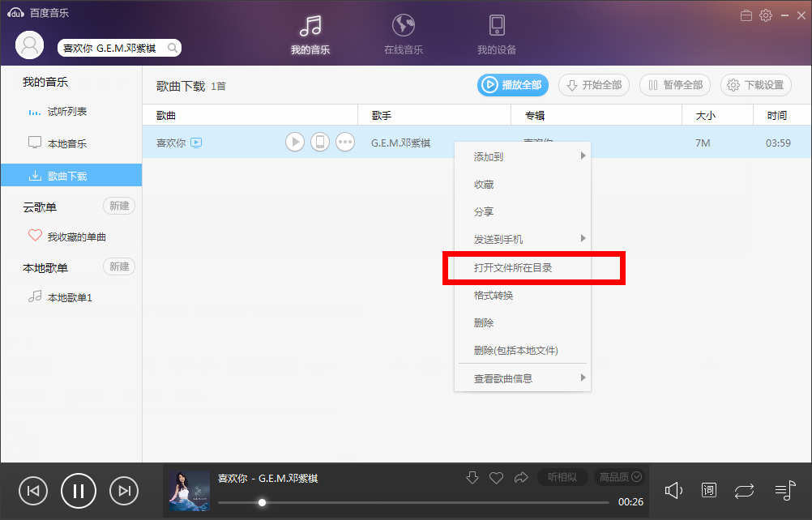
Task: Open 下载设置 download settings
Action: point(756,85)
